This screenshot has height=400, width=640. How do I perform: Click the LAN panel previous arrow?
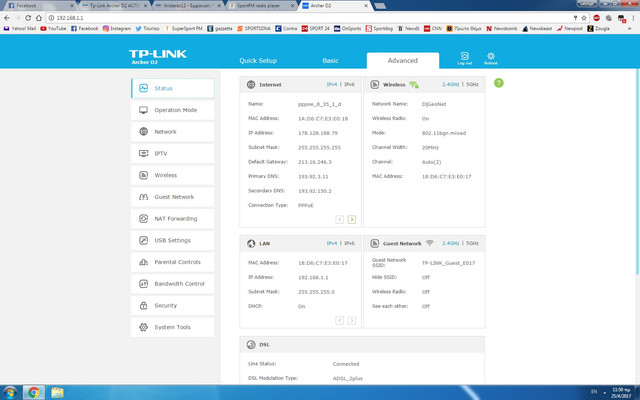pyautogui.click(x=340, y=320)
